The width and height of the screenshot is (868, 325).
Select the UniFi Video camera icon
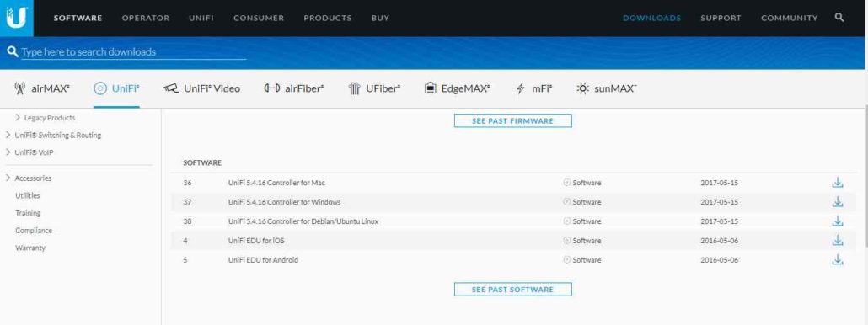coord(171,88)
